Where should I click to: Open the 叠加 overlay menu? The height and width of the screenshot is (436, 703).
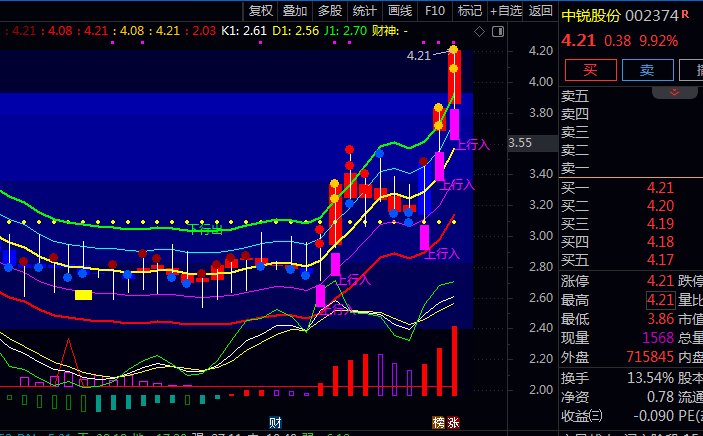coord(295,11)
